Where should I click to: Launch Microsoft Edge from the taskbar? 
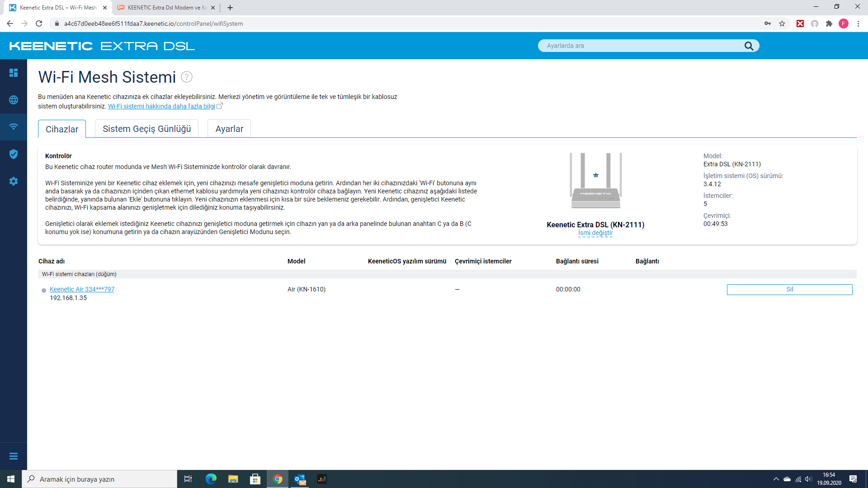tap(211, 479)
